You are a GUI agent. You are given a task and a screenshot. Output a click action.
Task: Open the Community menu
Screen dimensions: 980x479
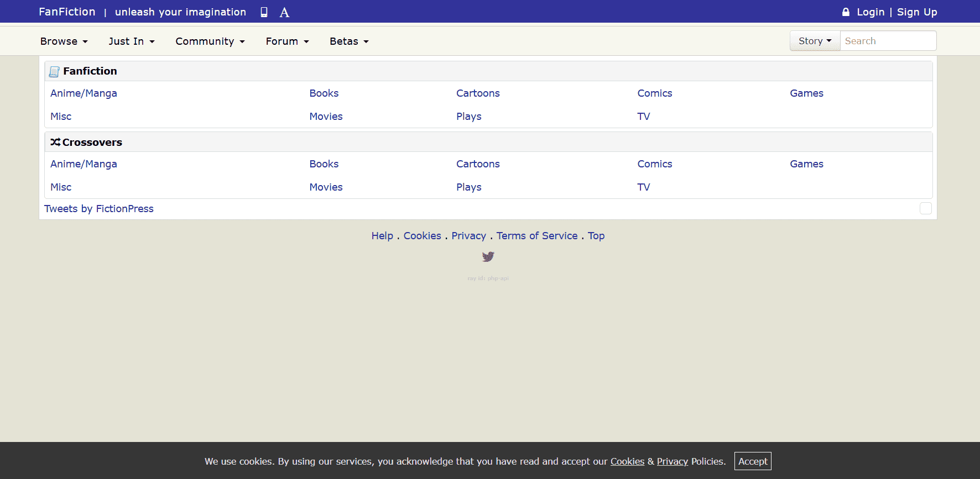coord(210,41)
